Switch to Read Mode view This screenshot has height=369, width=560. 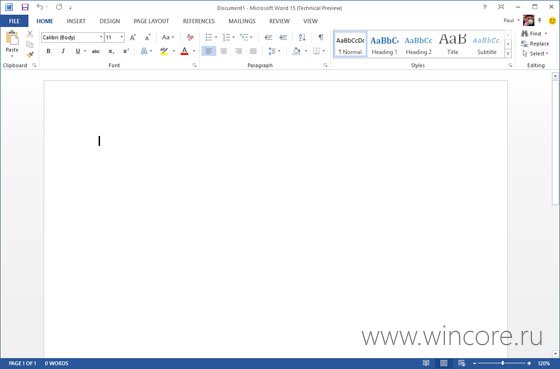pyautogui.click(x=426, y=363)
